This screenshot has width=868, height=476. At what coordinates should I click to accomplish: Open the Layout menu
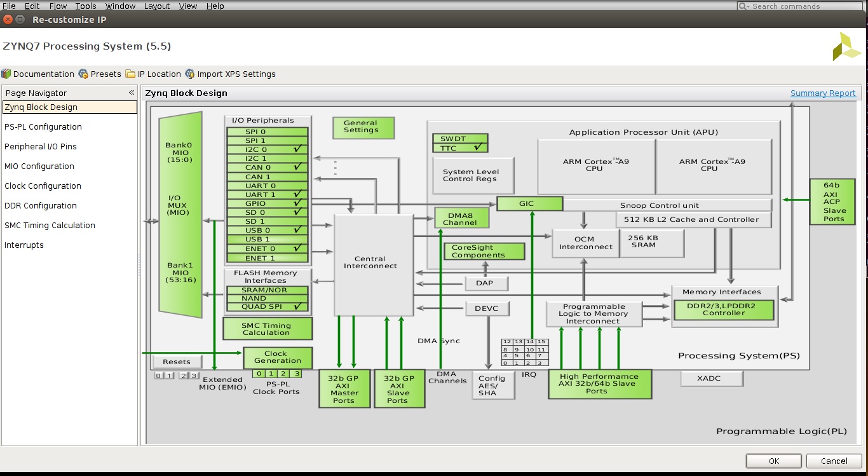coord(157,6)
